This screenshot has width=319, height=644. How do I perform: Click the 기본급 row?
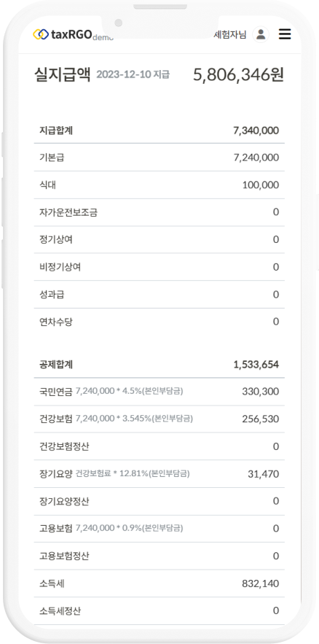point(159,158)
